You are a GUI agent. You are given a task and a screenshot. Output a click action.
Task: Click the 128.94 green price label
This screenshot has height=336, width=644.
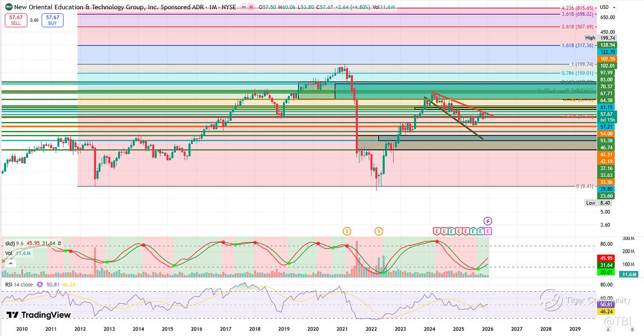[606, 45]
